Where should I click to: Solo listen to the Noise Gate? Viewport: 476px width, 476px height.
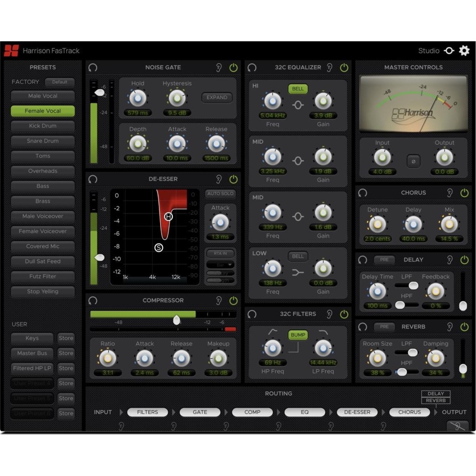point(219,67)
